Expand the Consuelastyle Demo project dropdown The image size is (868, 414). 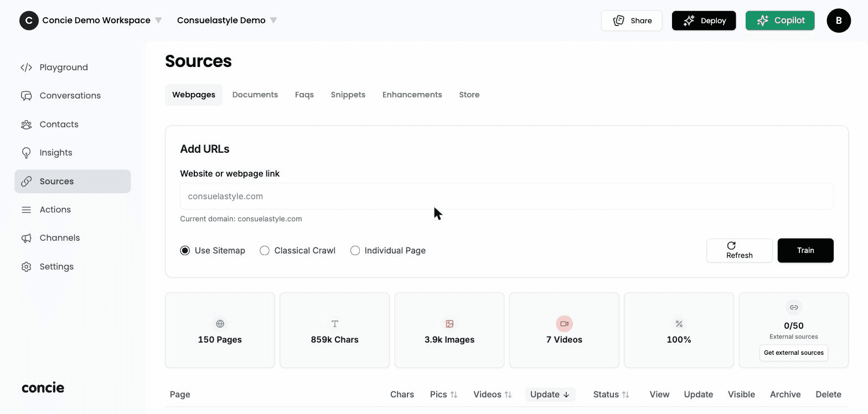coord(273,20)
